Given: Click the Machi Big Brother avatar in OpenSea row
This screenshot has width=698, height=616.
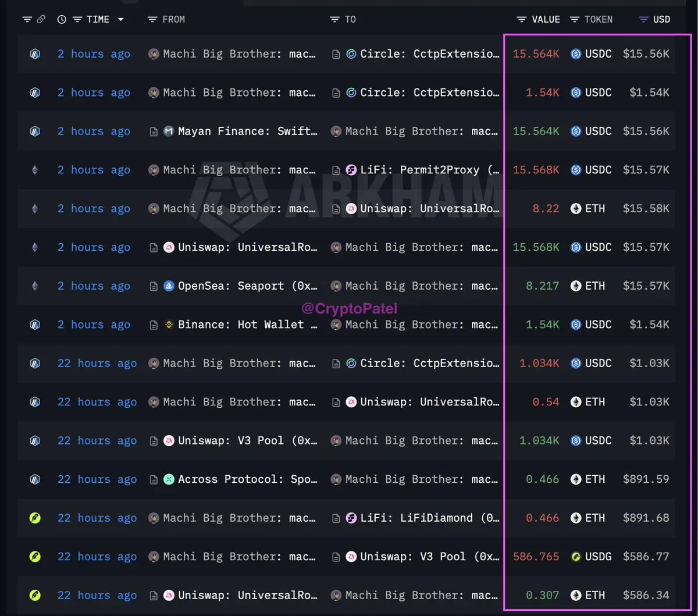Looking at the screenshot, I should coord(336,286).
